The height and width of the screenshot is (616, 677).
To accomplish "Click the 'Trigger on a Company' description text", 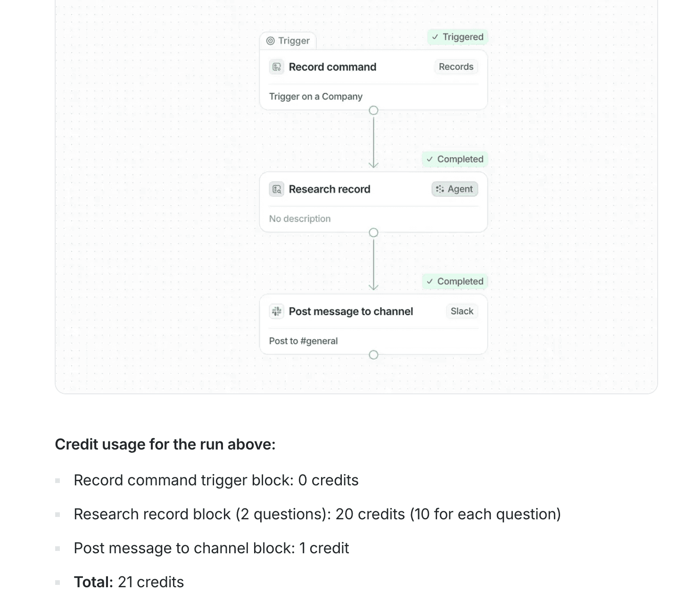I will point(315,96).
